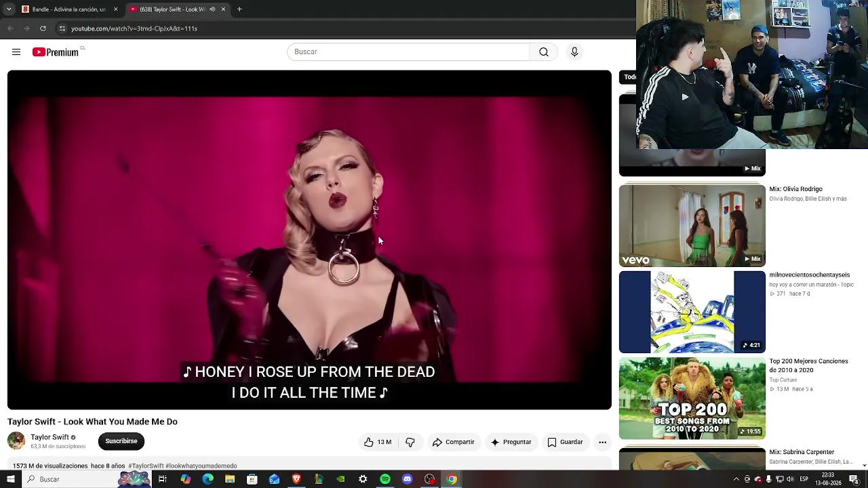Open OBS Studio from the taskbar
Image resolution: width=868 pixels, height=488 pixels.
tap(429, 479)
